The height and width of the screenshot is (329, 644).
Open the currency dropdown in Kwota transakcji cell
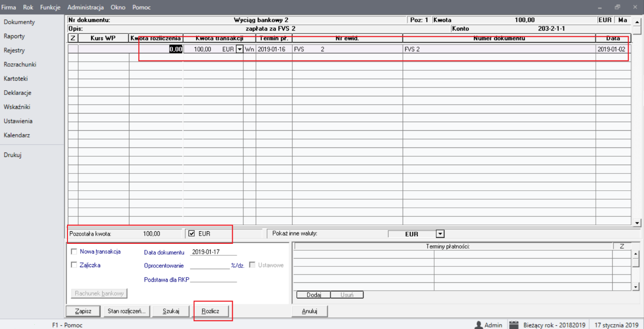(240, 49)
